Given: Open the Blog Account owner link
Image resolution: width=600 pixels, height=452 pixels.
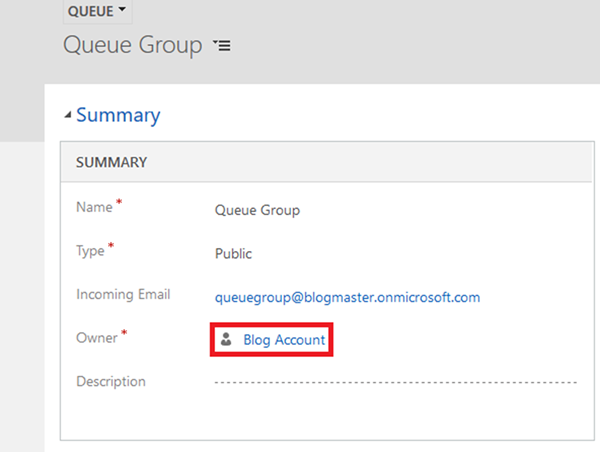Looking at the screenshot, I should pyautogui.click(x=284, y=340).
